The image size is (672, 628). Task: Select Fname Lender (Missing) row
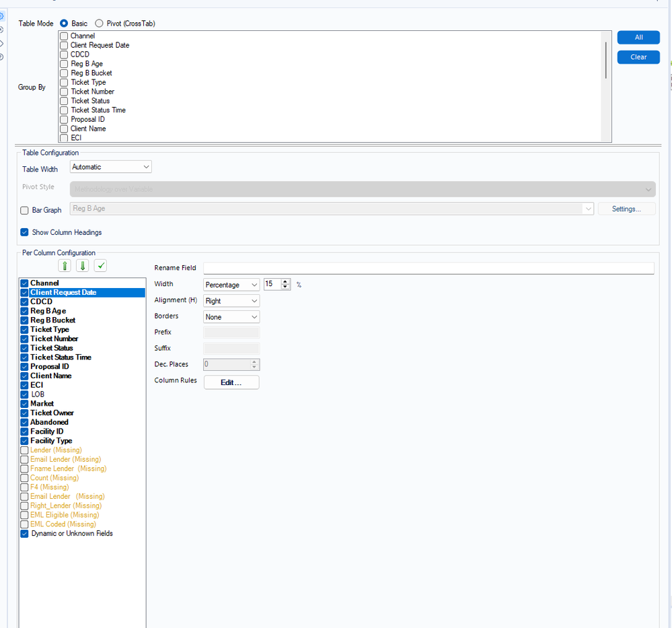coord(82,469)
